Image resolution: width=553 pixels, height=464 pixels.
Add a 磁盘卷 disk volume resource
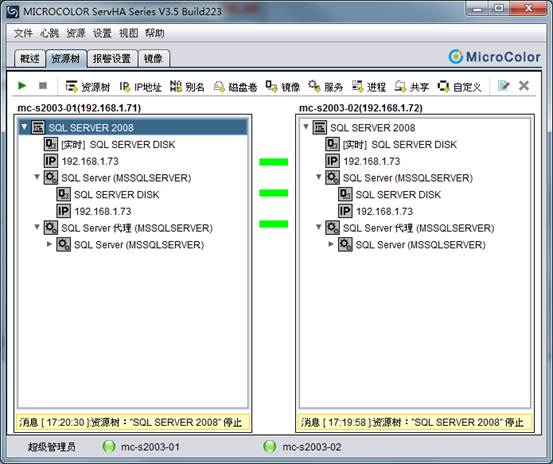coord(236,86)
